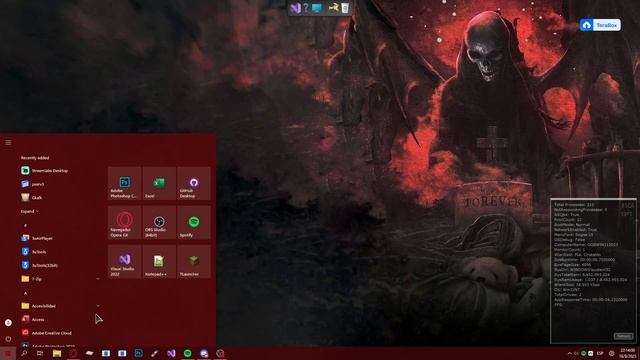
Task: Launch the Navegador Opera GX tile
Action: point(124,222)
